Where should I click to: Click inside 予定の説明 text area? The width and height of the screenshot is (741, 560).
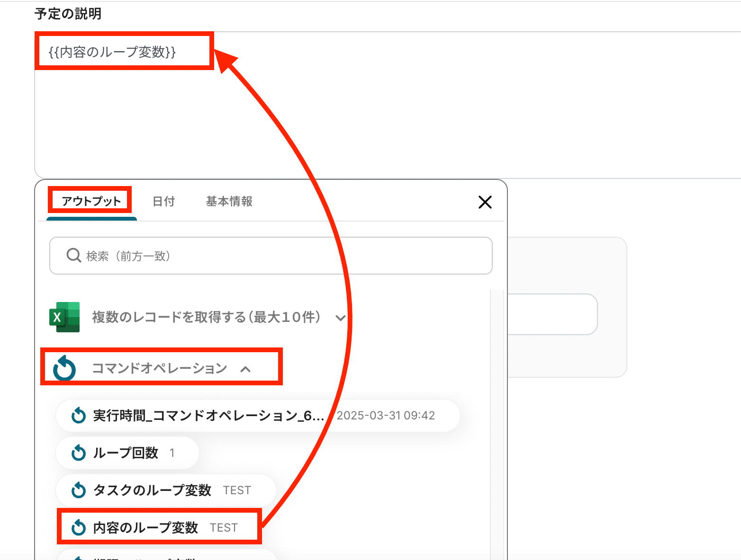tap(388, 105)
